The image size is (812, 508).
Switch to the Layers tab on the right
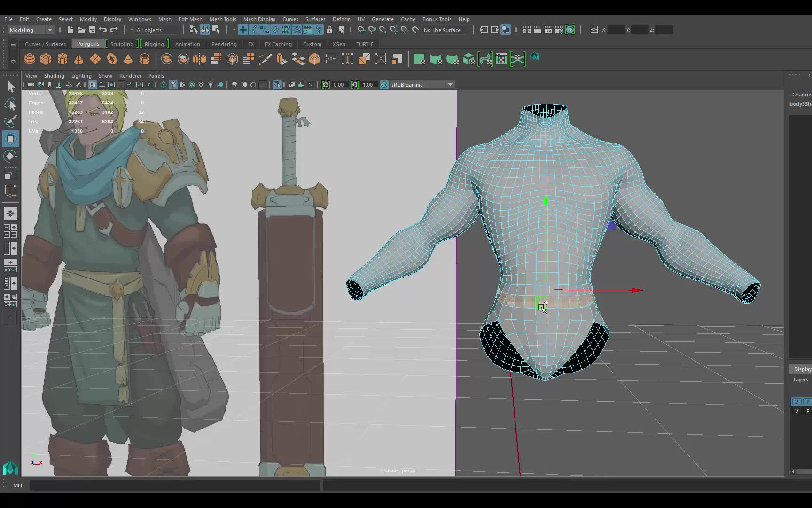tap(801, 380)
